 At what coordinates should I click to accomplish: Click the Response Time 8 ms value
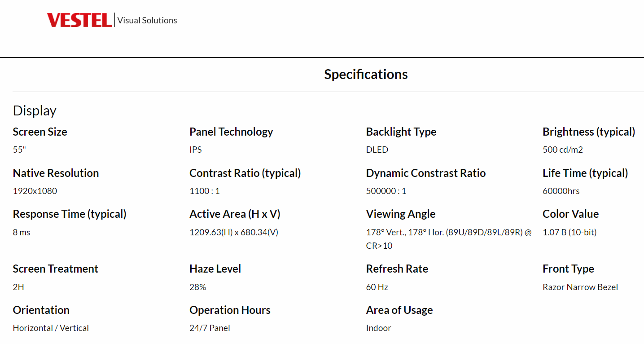[22, 232]
